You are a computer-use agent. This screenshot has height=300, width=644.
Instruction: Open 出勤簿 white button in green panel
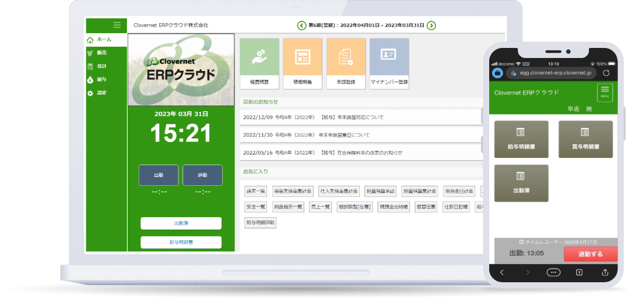tap(181, 224)
